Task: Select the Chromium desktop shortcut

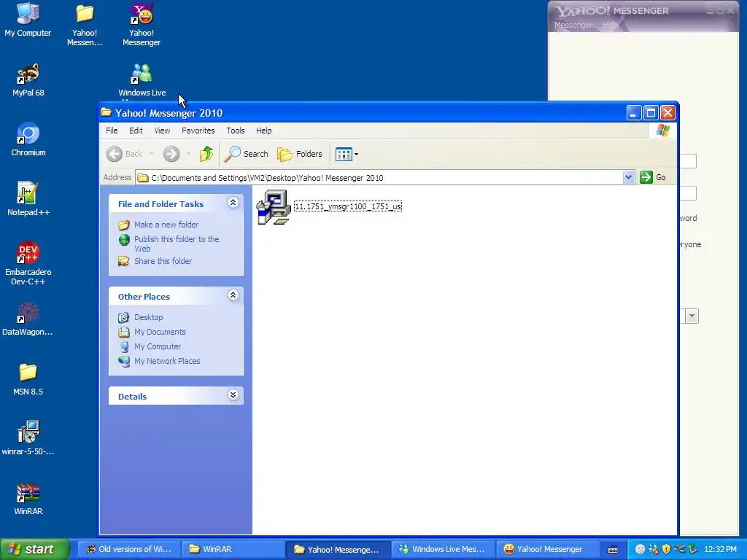Action: 28,139
